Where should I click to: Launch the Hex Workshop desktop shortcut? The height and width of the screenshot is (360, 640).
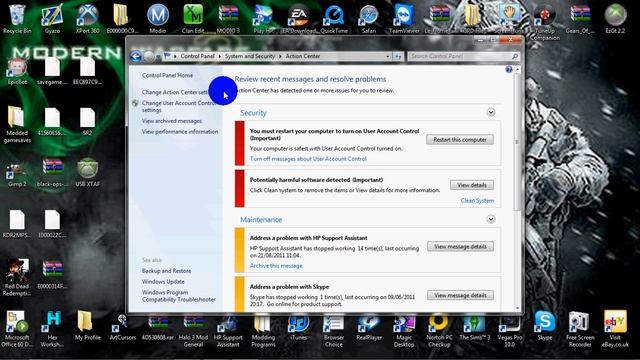52,329
